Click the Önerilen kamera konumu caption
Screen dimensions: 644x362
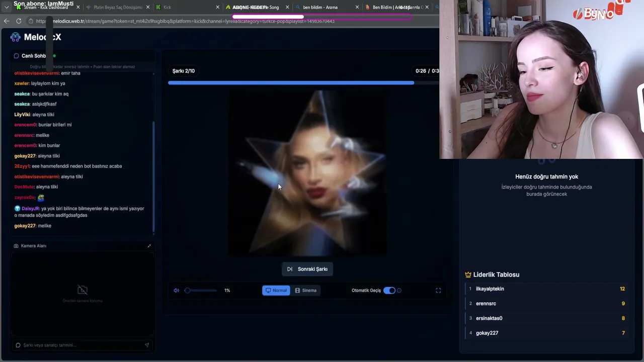coord(83,301)
